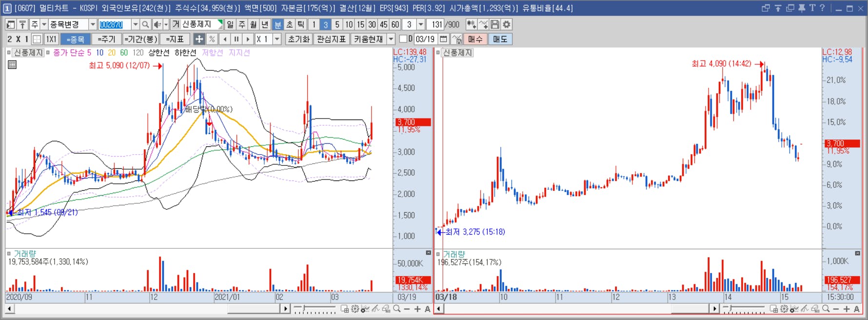Select the 1X1 layout option
Screen dimensions: 868x320
click(51, 39)
